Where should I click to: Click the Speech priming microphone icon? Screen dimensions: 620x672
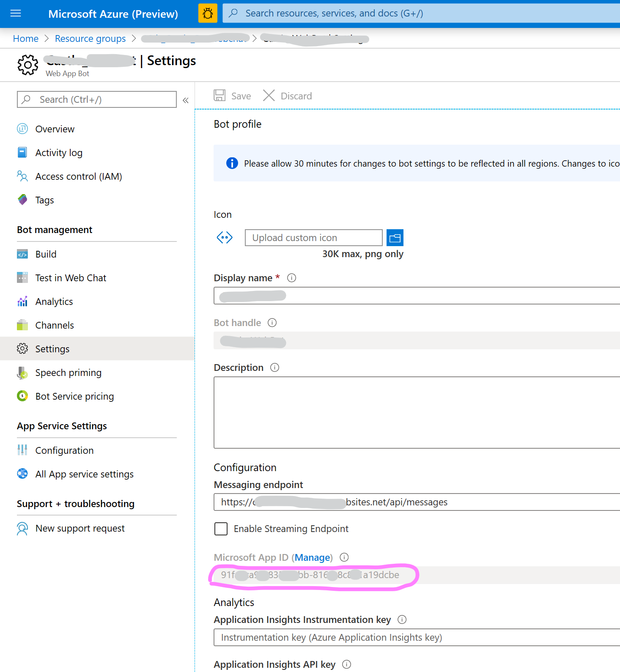click(x=22, y=373)
